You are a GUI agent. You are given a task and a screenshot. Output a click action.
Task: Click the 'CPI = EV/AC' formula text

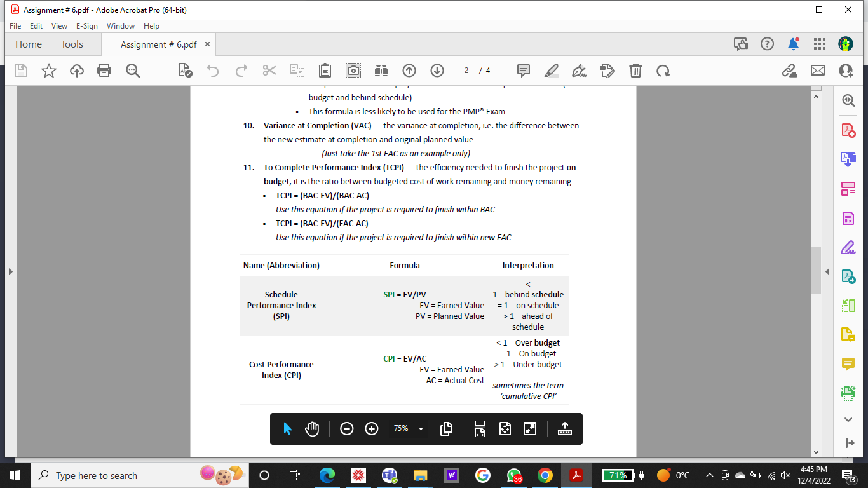pos(405,358)
